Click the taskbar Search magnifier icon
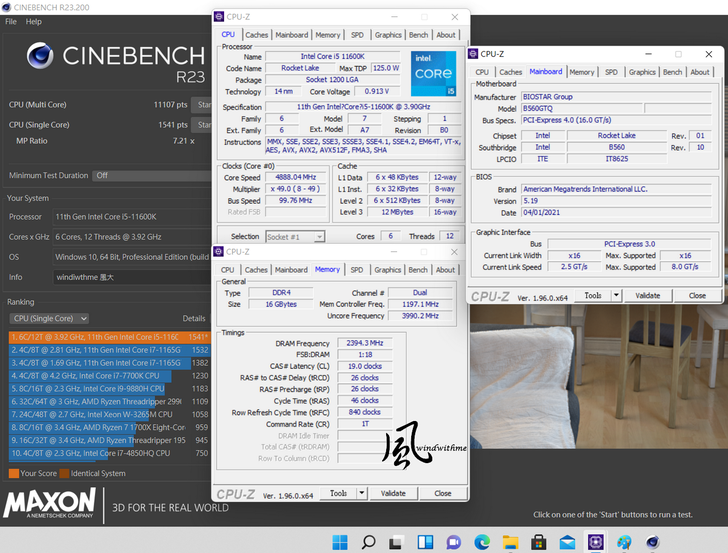This screenshot has height=553, width=728. coord(368,542)
